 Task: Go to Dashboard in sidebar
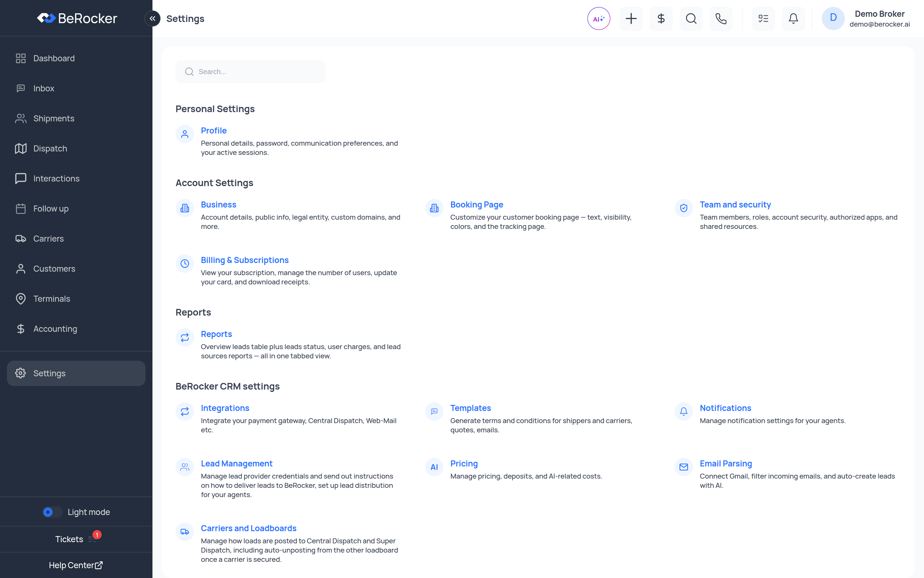[76, 58]
